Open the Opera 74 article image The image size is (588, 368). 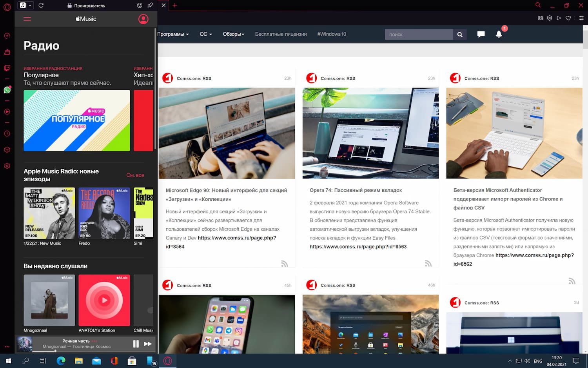(x=370, y=133)
